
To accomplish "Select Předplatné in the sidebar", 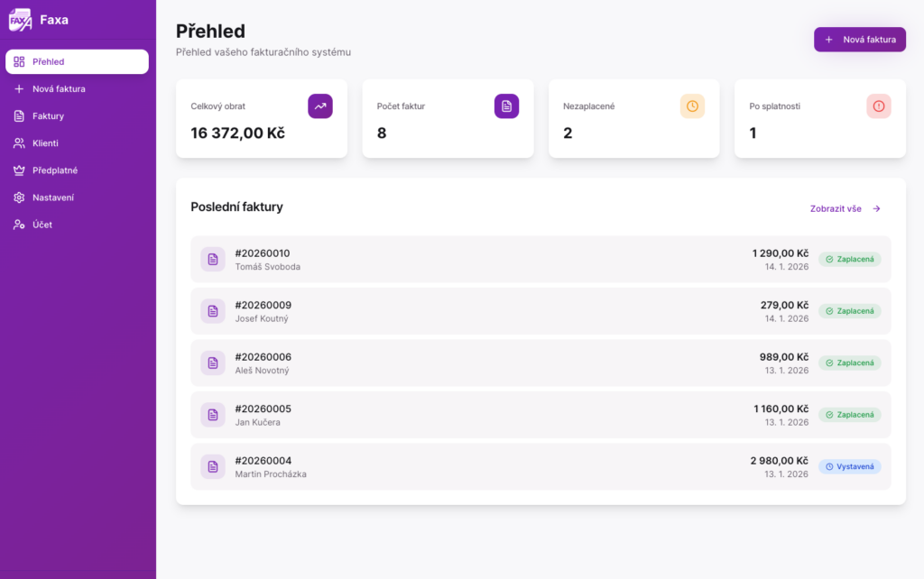I will (54, 170).
